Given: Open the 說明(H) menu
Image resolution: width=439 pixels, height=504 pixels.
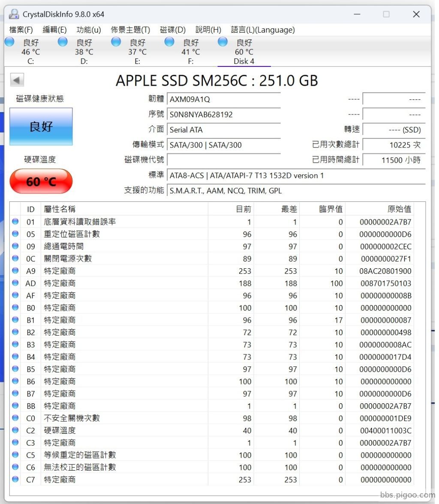Looking at the screenshot, I should [x=208, y=30].
